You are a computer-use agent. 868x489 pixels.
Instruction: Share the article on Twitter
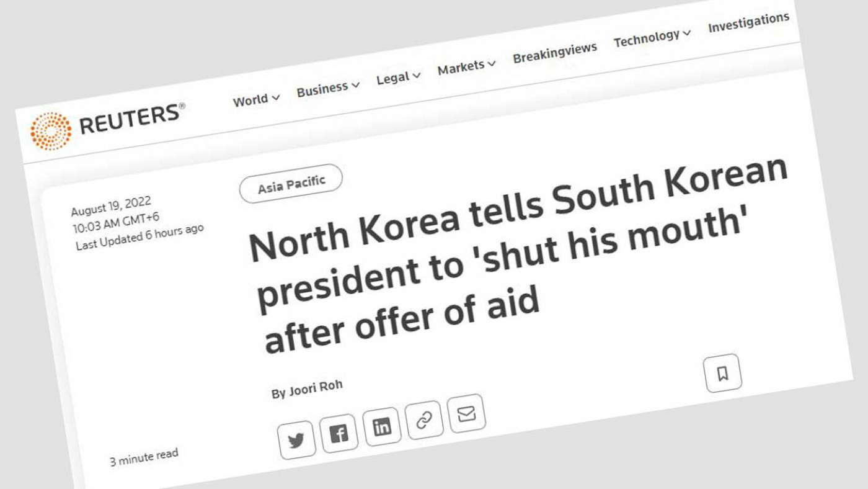tap(296, 440)
